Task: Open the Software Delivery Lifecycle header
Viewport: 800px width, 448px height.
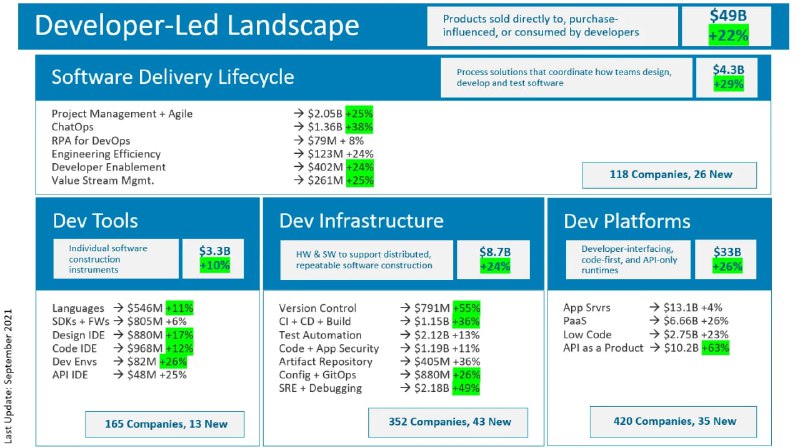Action: click(x=173, y=77)
